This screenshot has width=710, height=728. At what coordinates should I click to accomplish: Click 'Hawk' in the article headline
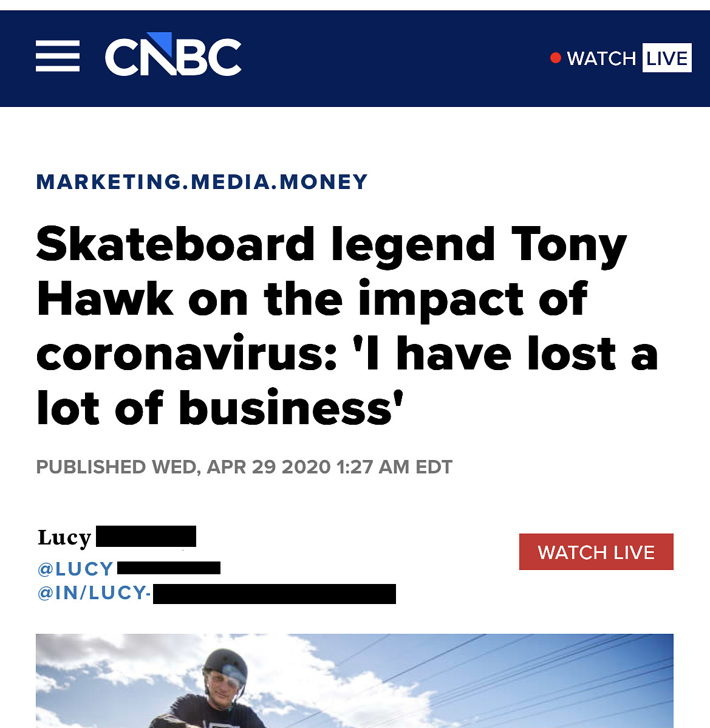pyautogui.click(x=105, y=299)
